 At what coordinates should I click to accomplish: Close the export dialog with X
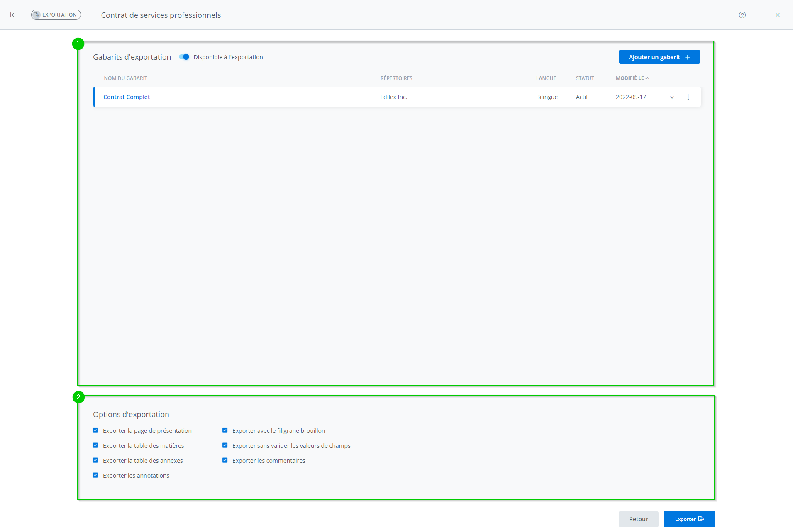click(x=777, y=15)
